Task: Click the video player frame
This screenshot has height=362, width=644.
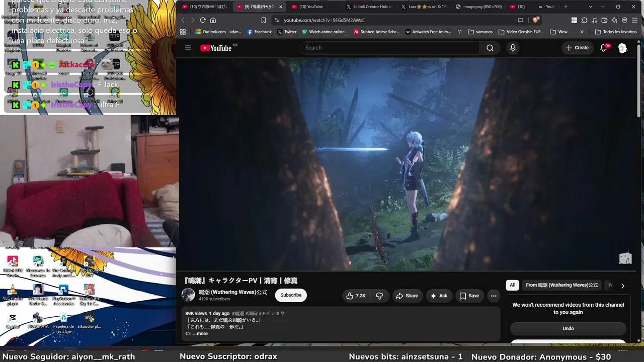Action: pyautogui.click(x=408, y=165)
